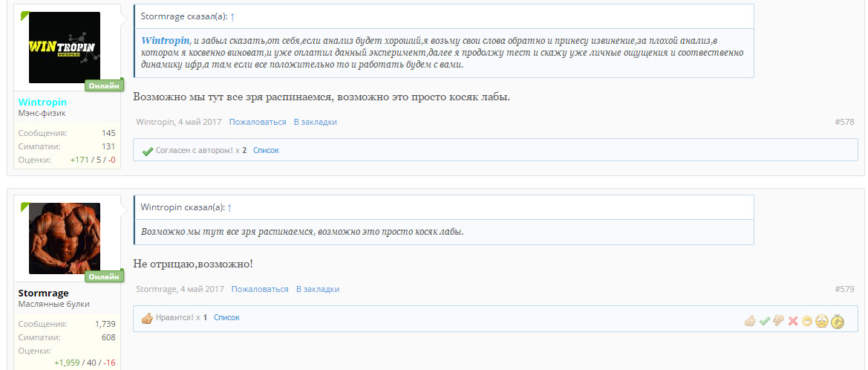Screen dimensions: 868x370
Task: Bookmark post #578 with В закладки
Action: [x=315, y=122]
